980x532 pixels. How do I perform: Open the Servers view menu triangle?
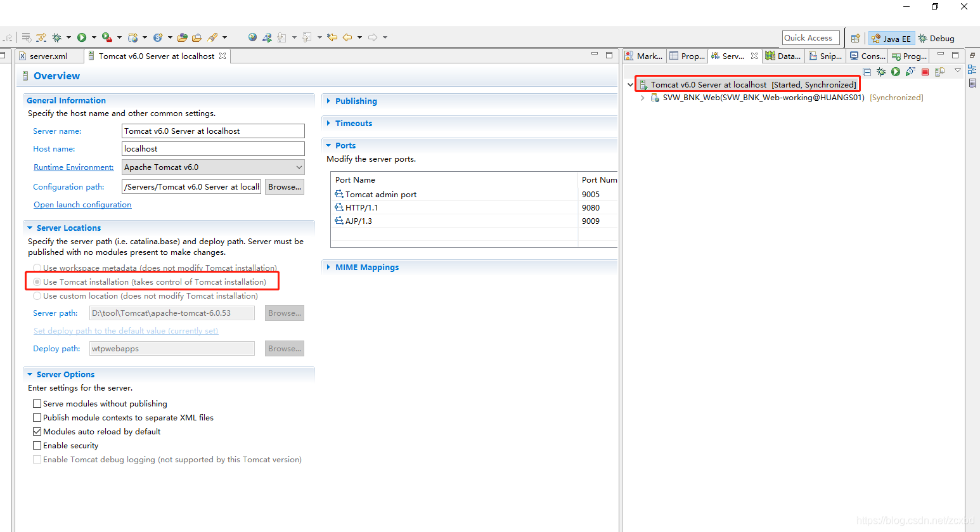(x=958, y=70)
